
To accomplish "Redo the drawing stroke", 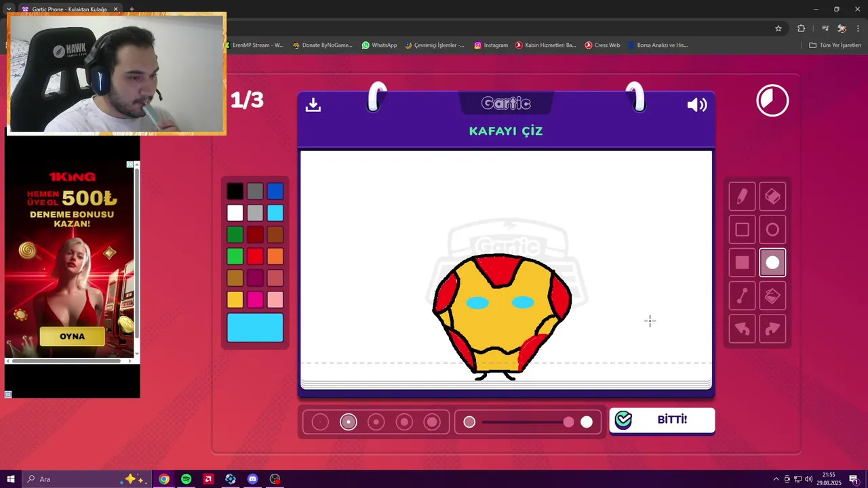I will pos(772,329).
